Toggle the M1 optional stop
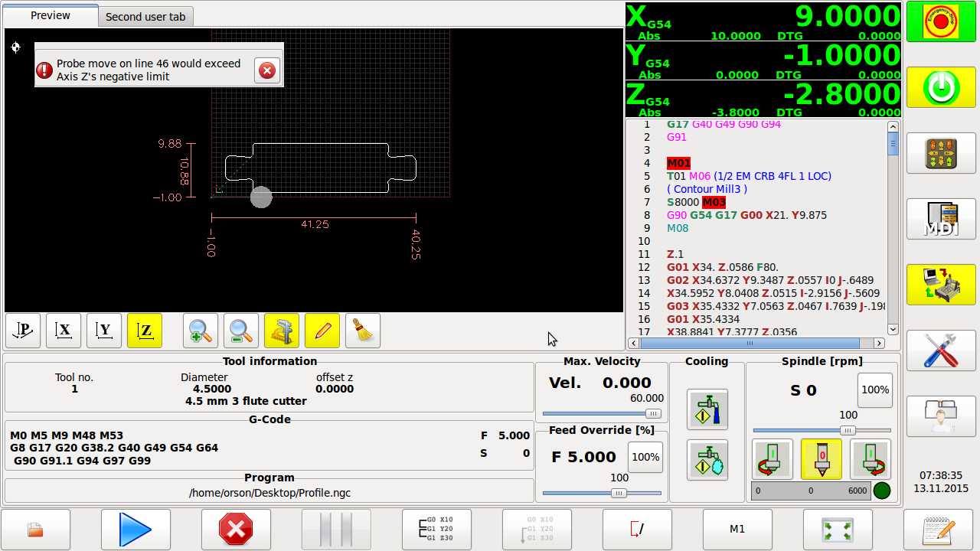This screenshot has height=551, width=980. pyautogui.click(x=737, y=529)
